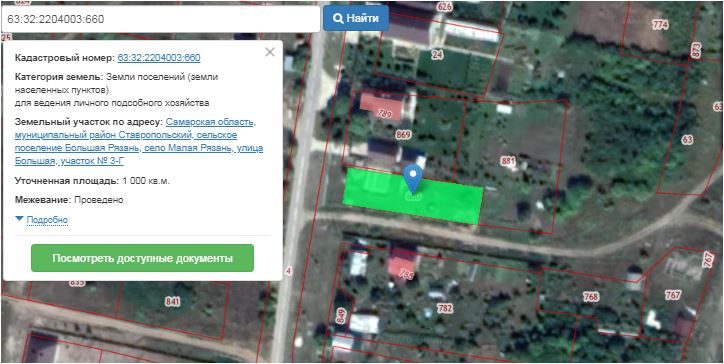Select parcel labeled 869 on the map
724x364 pixels.
point(403,135)
